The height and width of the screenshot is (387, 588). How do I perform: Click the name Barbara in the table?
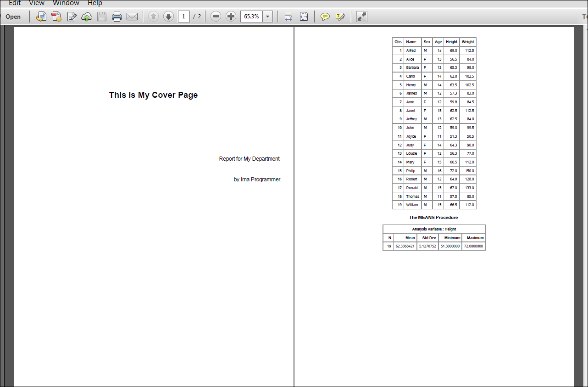412,67
